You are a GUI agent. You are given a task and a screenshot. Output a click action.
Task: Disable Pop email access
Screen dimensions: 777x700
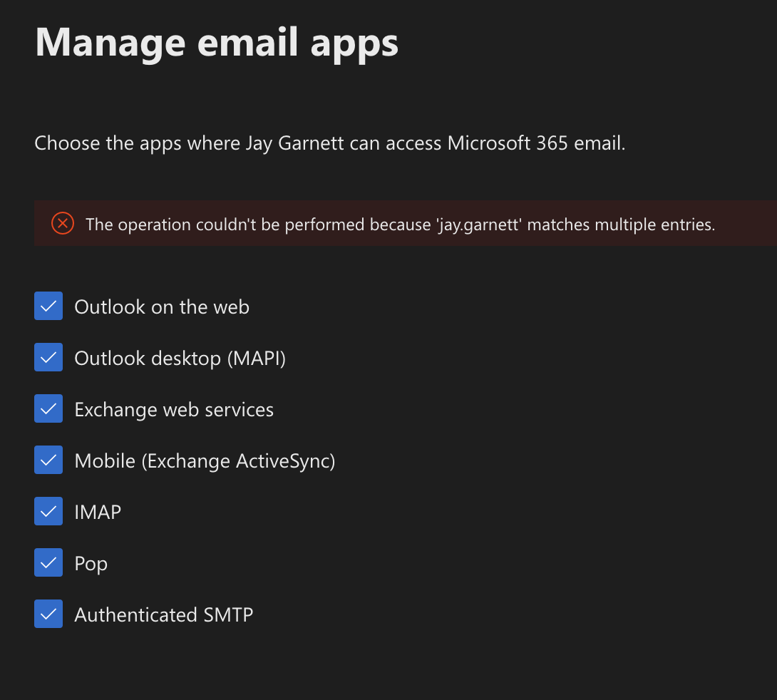point(48,562)
